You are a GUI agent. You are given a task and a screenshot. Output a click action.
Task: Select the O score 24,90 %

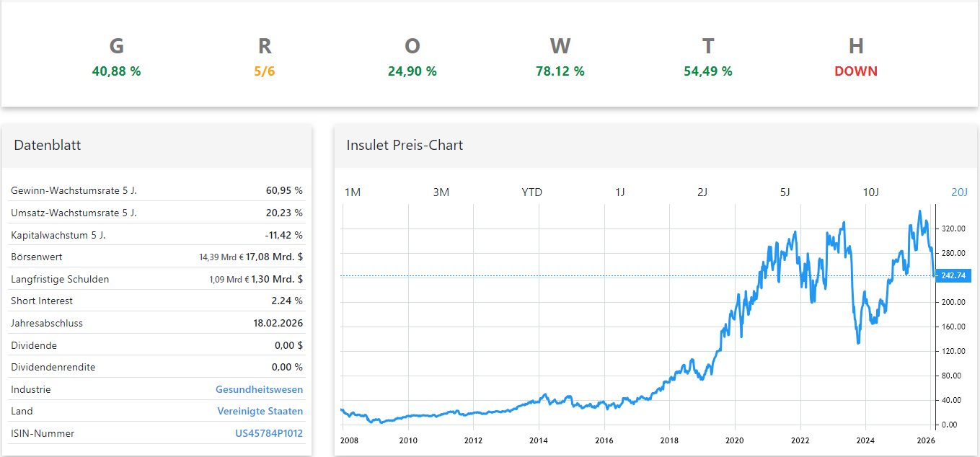[412, 71]
